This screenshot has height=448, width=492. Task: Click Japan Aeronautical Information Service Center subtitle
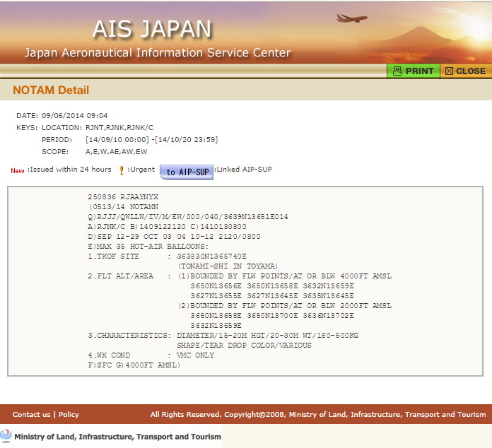click(x=158, y=53)
